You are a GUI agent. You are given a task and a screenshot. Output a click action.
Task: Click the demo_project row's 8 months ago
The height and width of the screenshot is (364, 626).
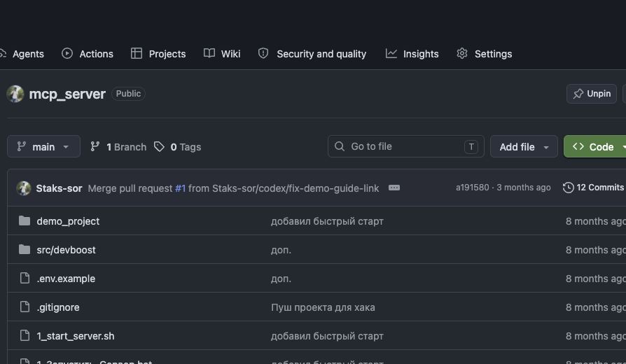coord(596,220)
